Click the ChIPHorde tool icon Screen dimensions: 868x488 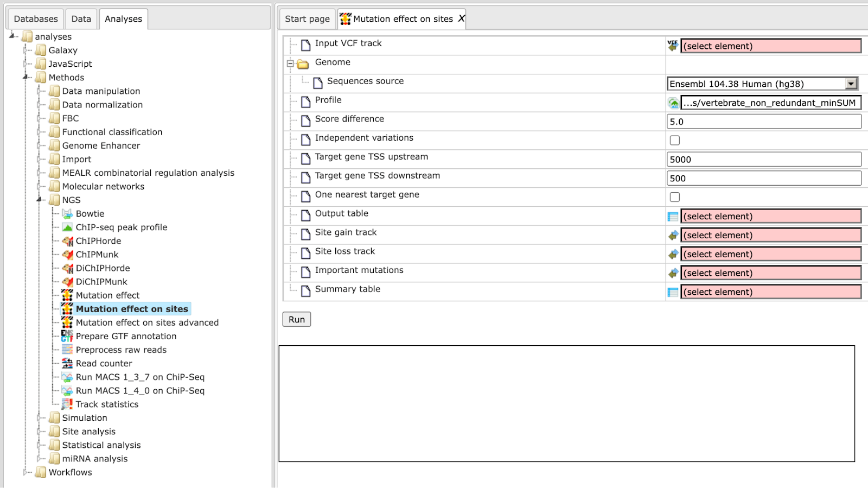coord(67,241)
